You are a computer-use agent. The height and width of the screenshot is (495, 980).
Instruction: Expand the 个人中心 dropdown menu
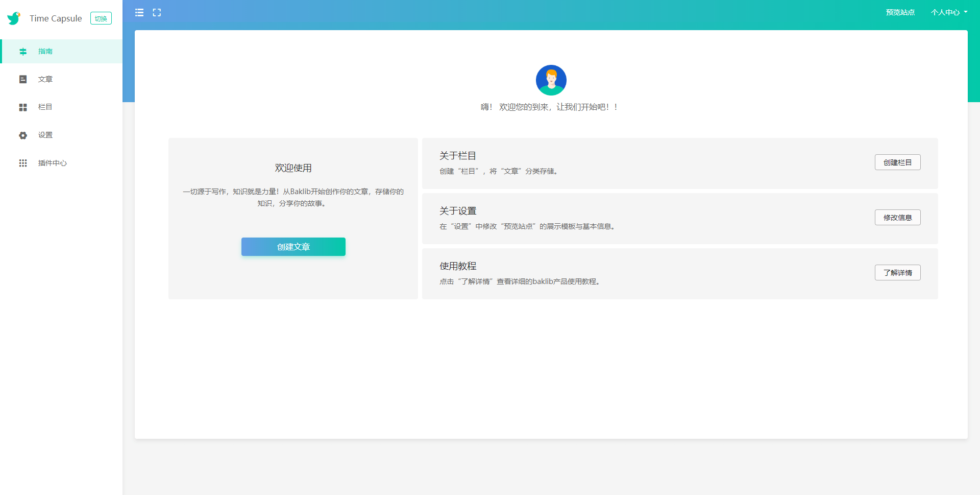tap(948, 12)
